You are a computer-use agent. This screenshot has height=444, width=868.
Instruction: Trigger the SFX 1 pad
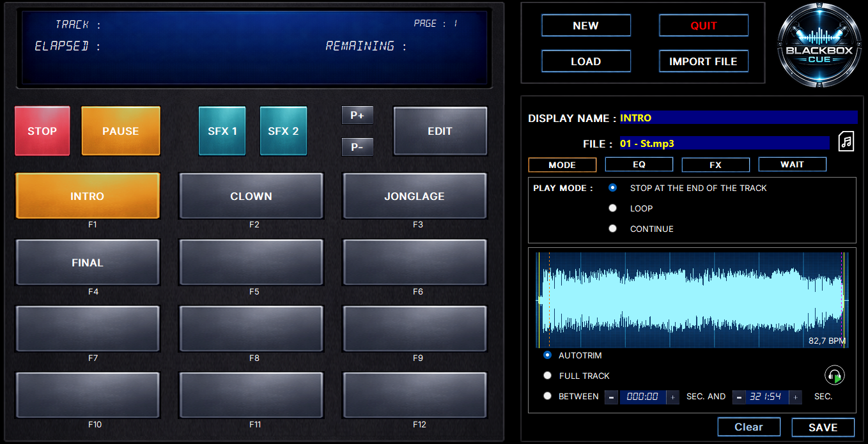[x=222, y=131]
